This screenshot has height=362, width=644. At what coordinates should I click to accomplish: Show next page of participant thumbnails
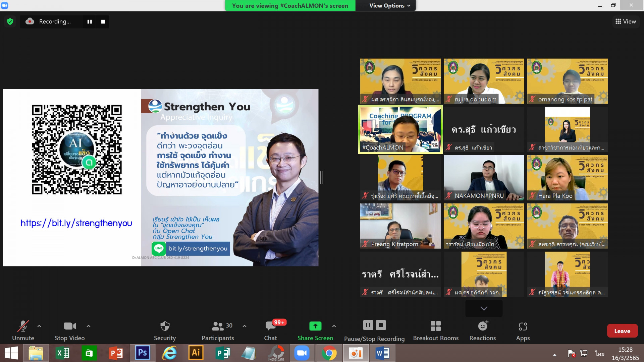pos(484,308)
